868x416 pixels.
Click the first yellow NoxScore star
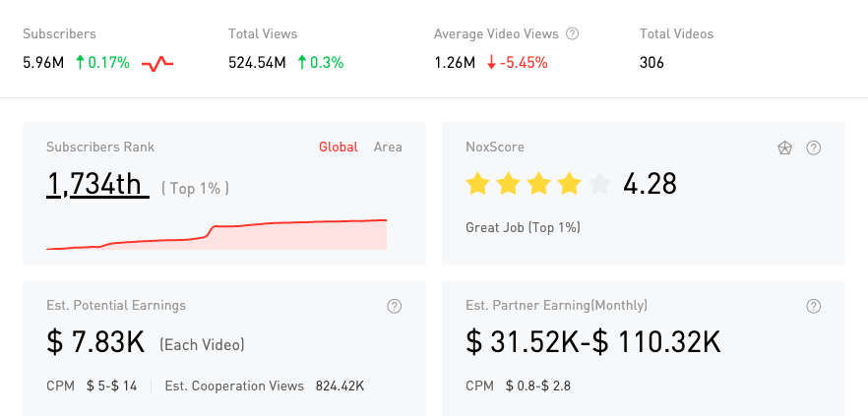[477, 184]
